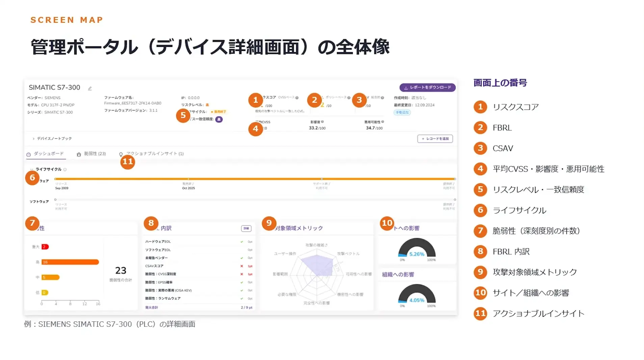644x360 pixels.
Task: Click the bug icon on the 脆弱性 tab
Action: (79, 154)
